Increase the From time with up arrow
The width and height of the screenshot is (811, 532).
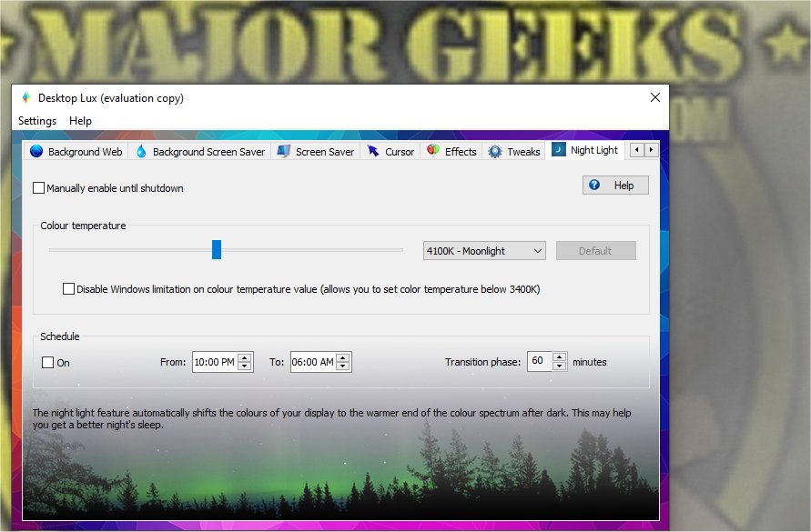[245, 357]
